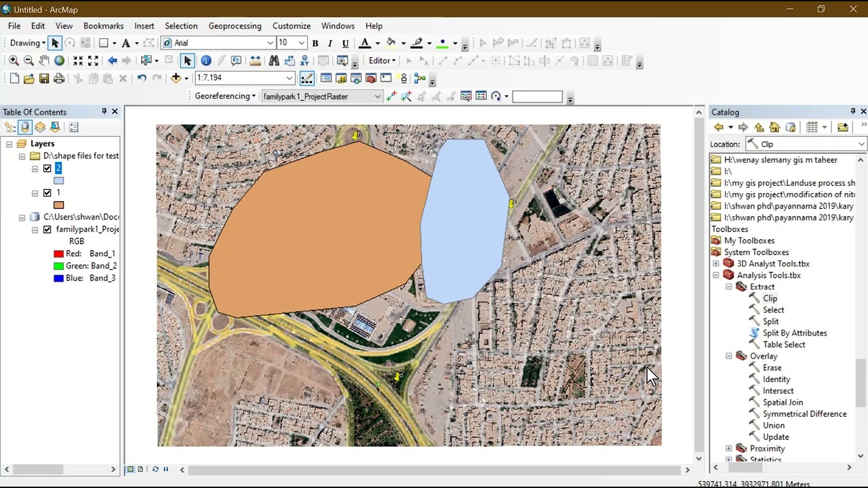The image size is (868, 488).
Task: Click layer 2 light blue symbol swatch
Action: point(58,180)
